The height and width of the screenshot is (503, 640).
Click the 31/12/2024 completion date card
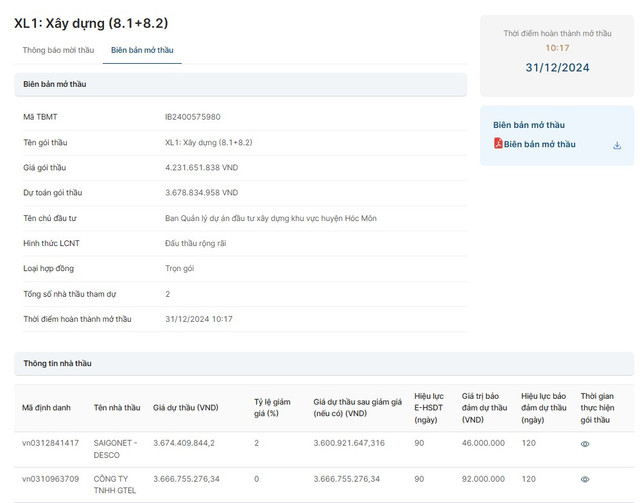pos(558,68)
